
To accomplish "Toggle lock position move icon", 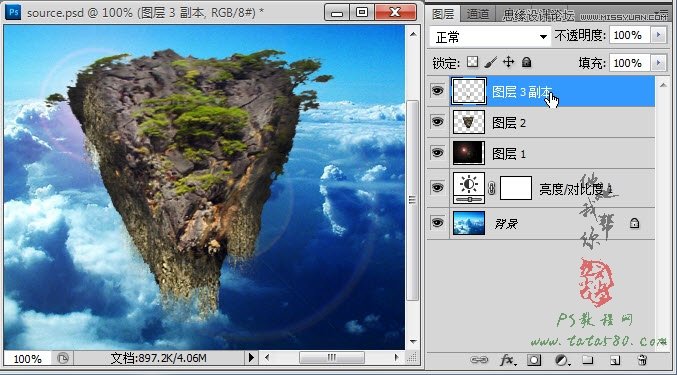I will point(509,62).
